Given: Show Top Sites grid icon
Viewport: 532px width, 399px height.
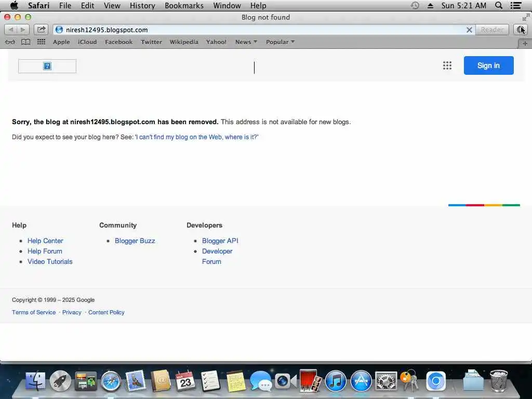Looking at the screenshot, I should click(x=42, y=42).
